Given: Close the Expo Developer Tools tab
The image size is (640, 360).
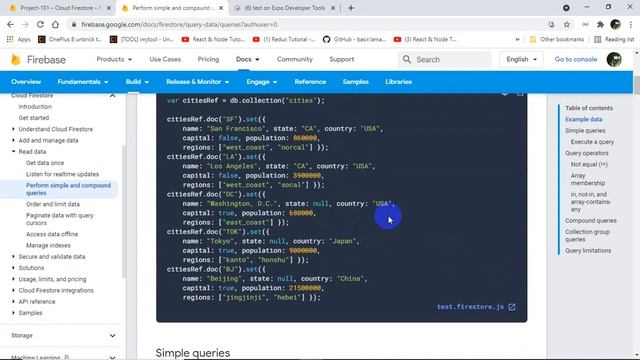Looking at the screenshot, I should click(333, 8).
